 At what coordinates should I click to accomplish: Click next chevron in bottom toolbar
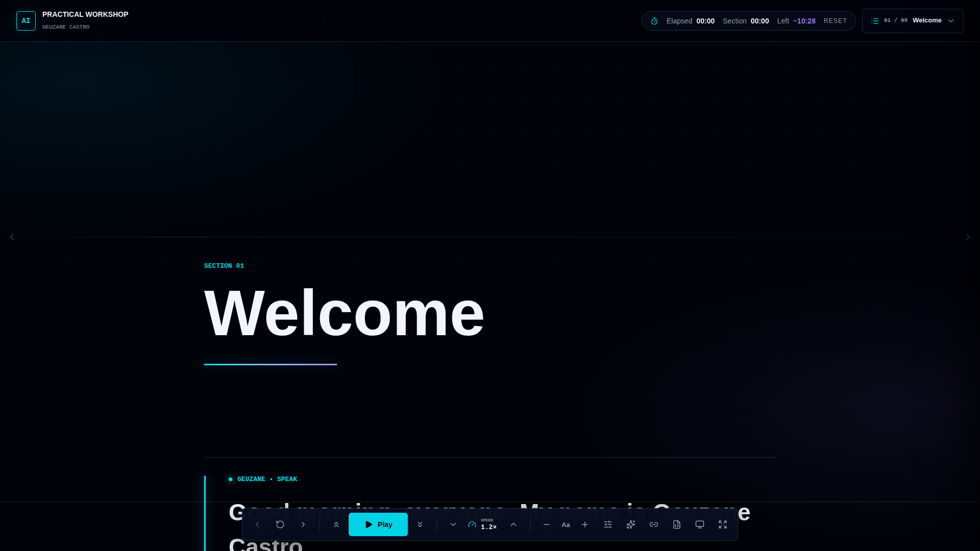pos(303,524)
